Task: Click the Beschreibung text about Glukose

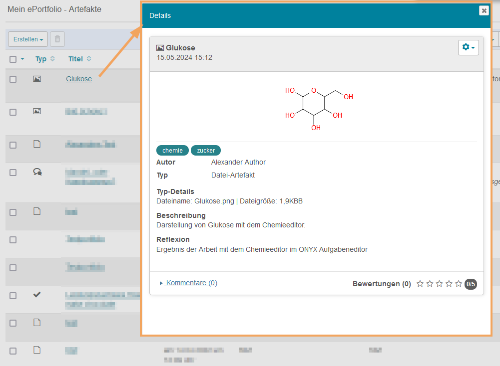Action: [x=231, y=225]
